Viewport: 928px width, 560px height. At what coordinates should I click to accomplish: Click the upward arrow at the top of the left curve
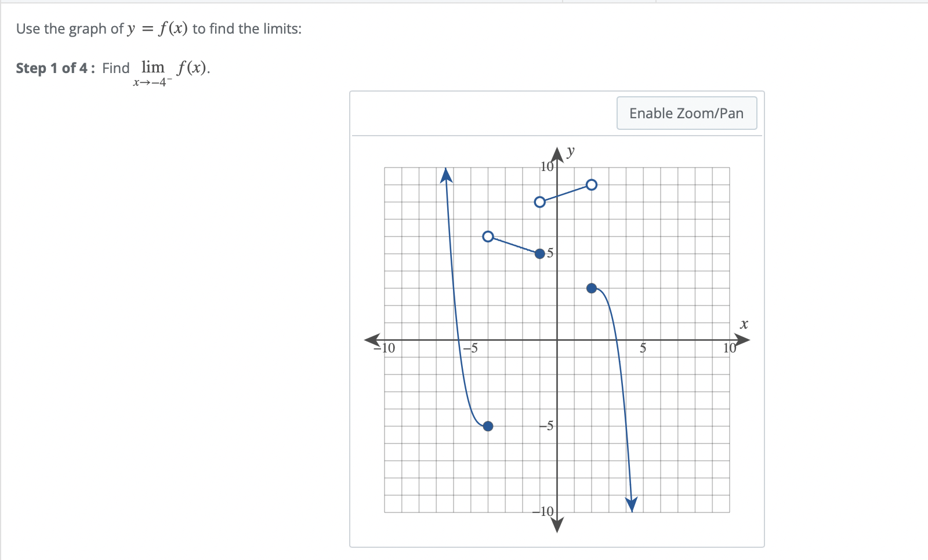tap(445, 174)
